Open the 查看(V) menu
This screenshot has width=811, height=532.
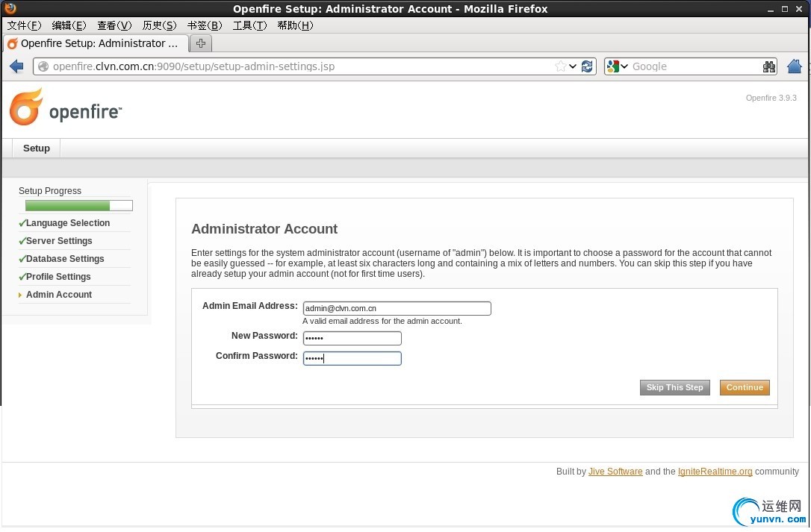[x=114, y=25]
